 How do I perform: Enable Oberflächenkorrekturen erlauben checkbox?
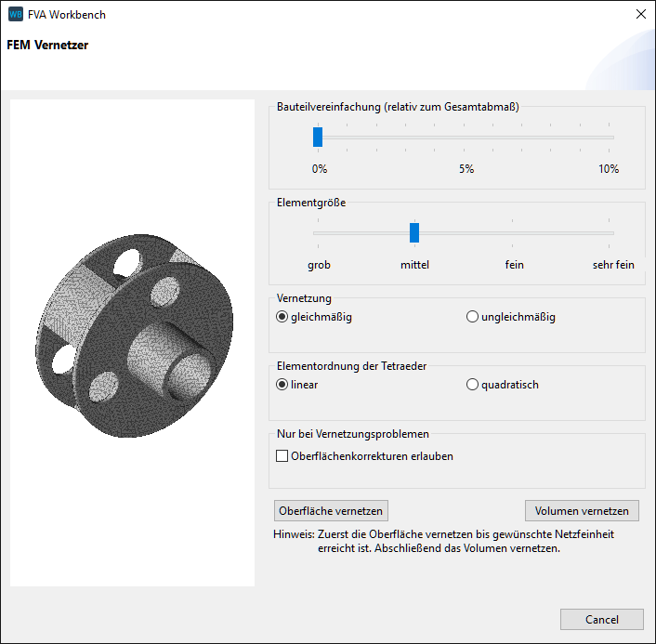pyautogui.click(x=282, y=456)
